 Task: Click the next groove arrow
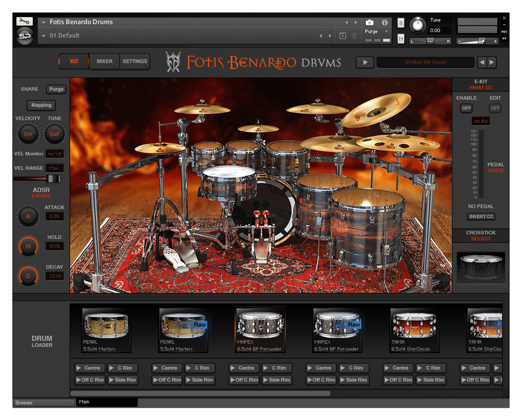492,62
